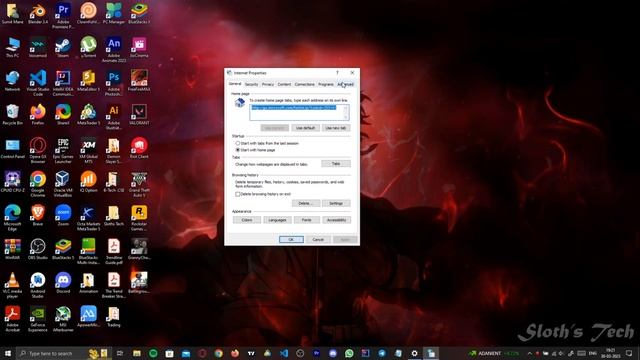Select the Grand Theft Auto V desktop icon

tap(139, 184)
